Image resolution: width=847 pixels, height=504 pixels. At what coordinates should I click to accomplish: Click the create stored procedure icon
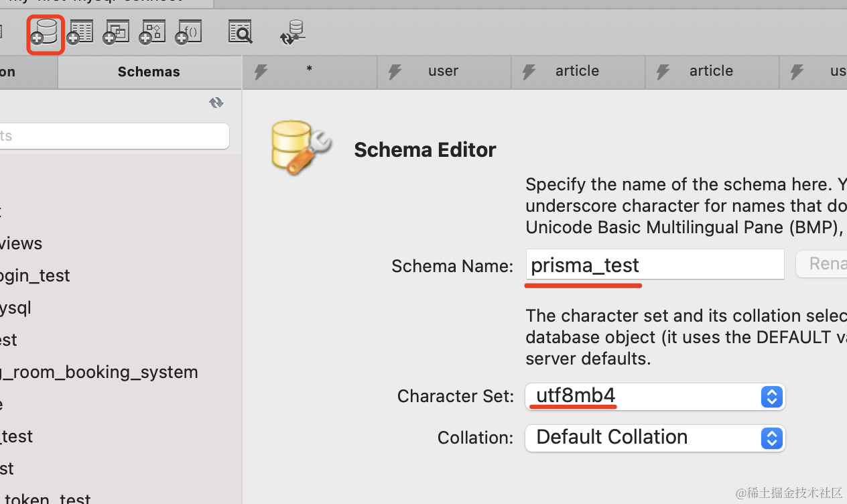tap(152, 33)
